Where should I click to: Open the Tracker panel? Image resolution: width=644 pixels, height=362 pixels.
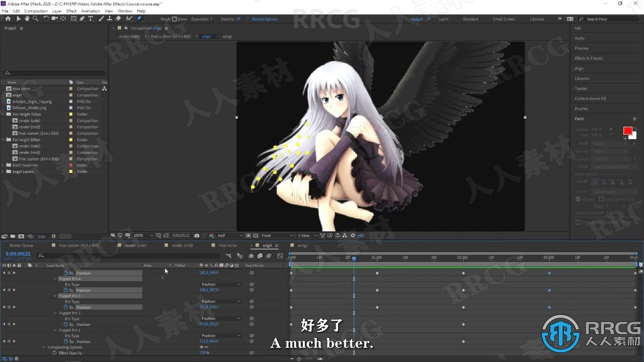(581, 88)
